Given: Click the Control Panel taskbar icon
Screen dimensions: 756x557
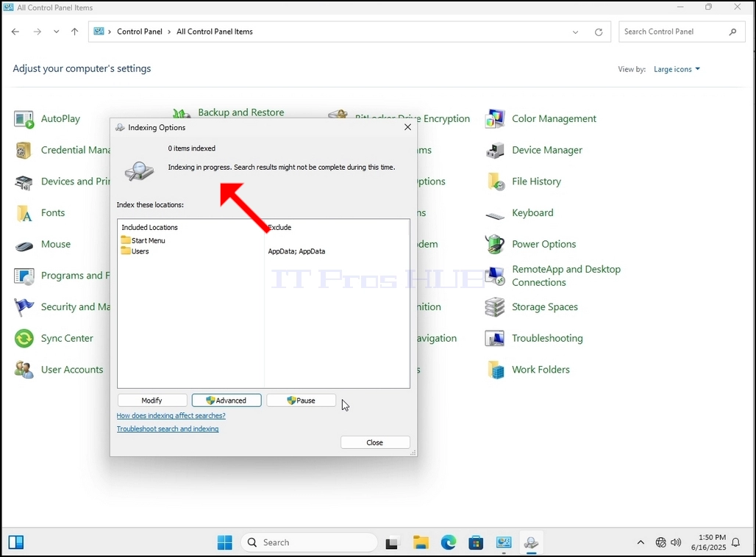Looking at the screenshot, I should [504, 542].
